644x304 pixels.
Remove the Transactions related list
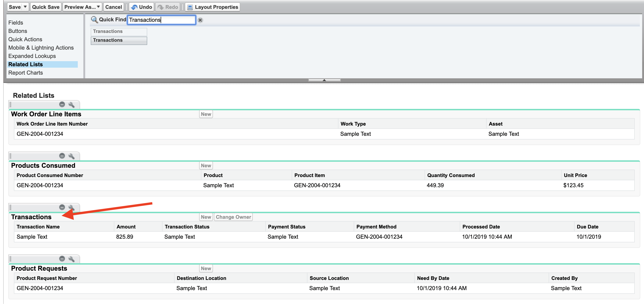62,207
